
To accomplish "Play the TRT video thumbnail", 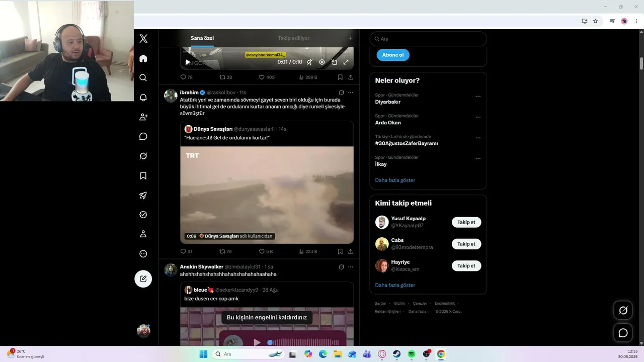I will coord(267,195).
